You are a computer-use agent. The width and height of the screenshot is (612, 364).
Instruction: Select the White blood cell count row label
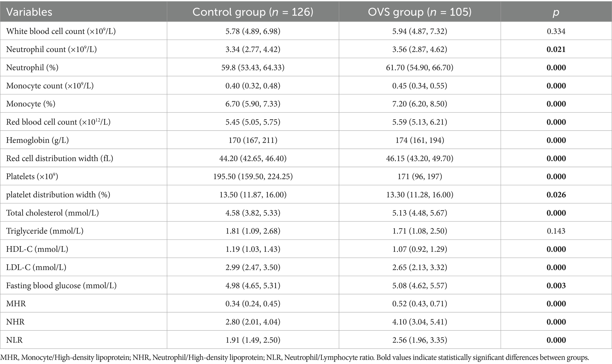point(61,31)
